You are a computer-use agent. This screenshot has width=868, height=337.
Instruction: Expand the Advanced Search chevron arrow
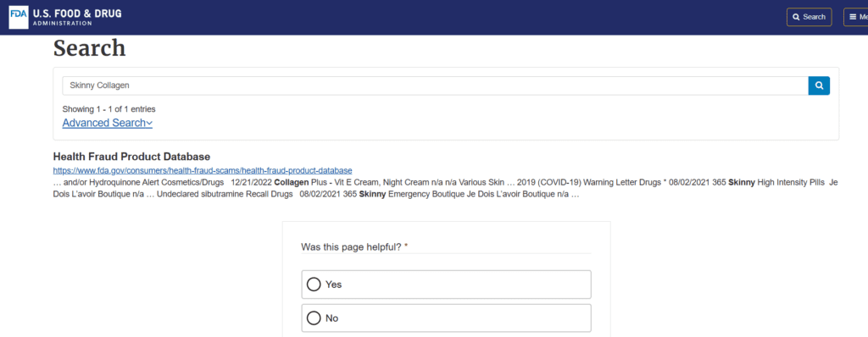(149, 124)
